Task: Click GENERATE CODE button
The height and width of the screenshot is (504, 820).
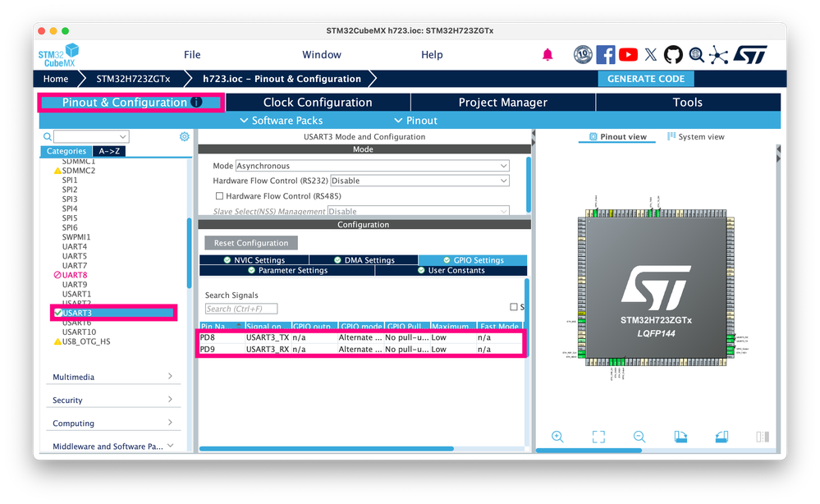Action: click(x=646, y=79)
